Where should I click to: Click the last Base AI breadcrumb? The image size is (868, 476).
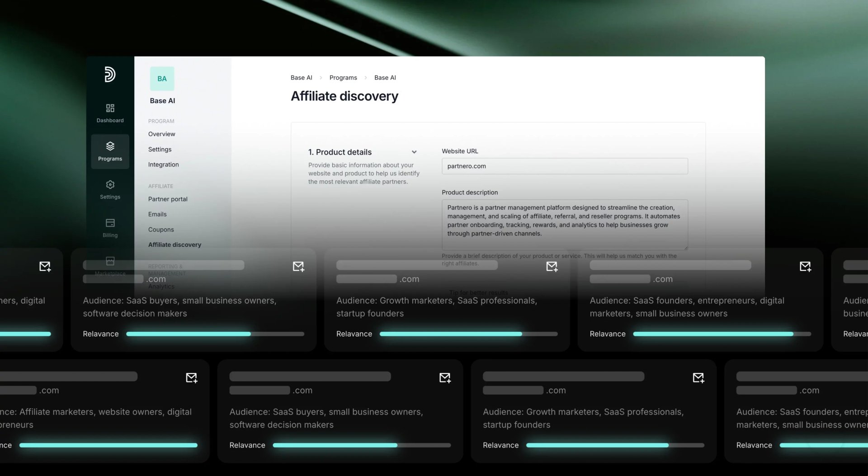[x=385, y=78]
